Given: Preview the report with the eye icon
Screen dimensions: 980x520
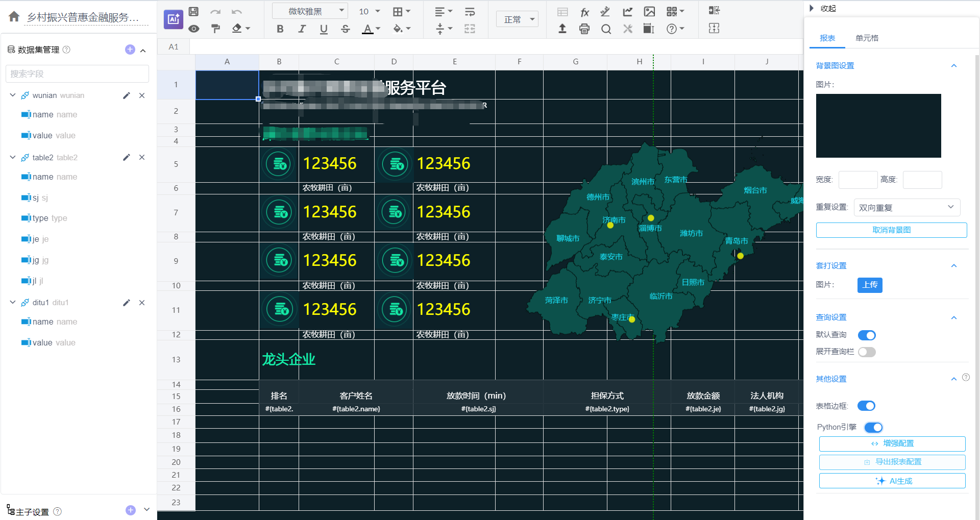Looking at the screenshot, I should [x=193, y=29].
